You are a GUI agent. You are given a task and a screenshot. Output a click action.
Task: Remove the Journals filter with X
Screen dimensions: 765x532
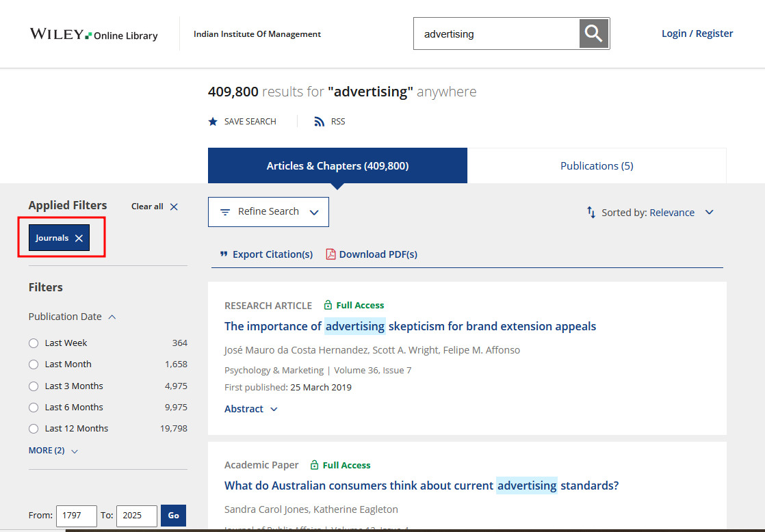tap(79, 238)
